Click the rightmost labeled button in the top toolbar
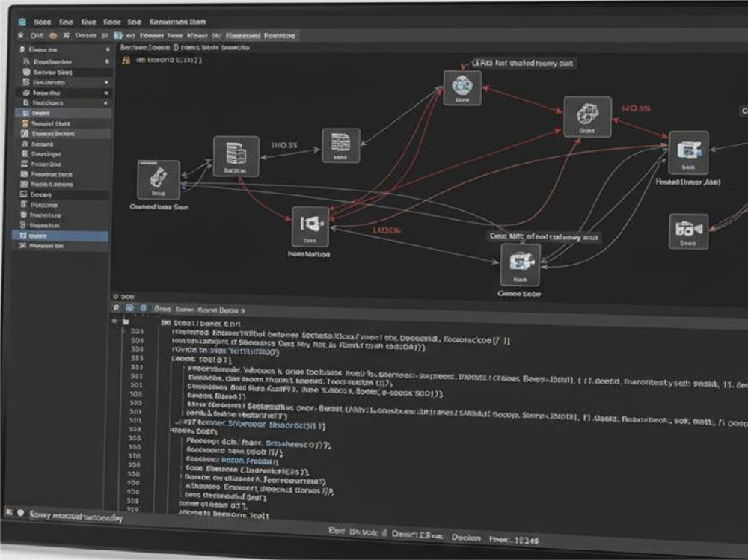 pyautogui.click(x=280, y=36)
